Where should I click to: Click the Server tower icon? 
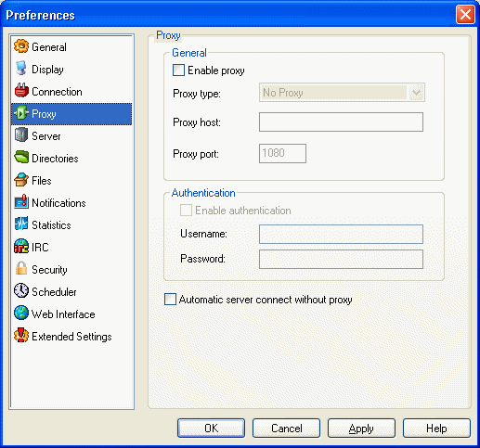(x=21, y=135)
